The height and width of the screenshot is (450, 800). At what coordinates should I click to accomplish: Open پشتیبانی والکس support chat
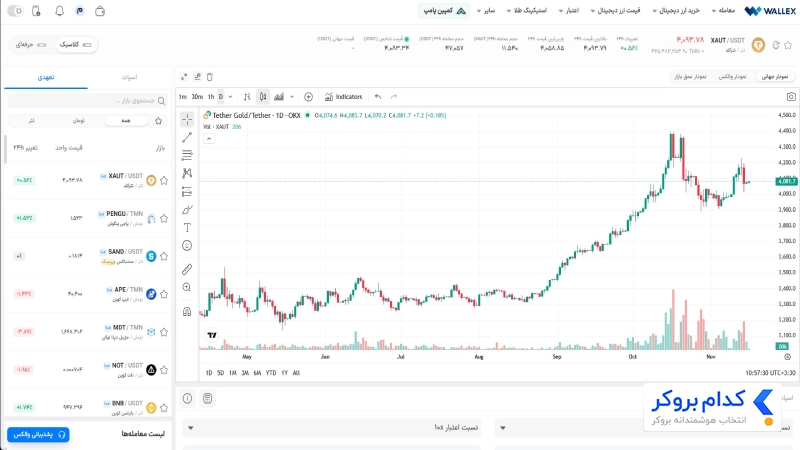tap(39, 435)
